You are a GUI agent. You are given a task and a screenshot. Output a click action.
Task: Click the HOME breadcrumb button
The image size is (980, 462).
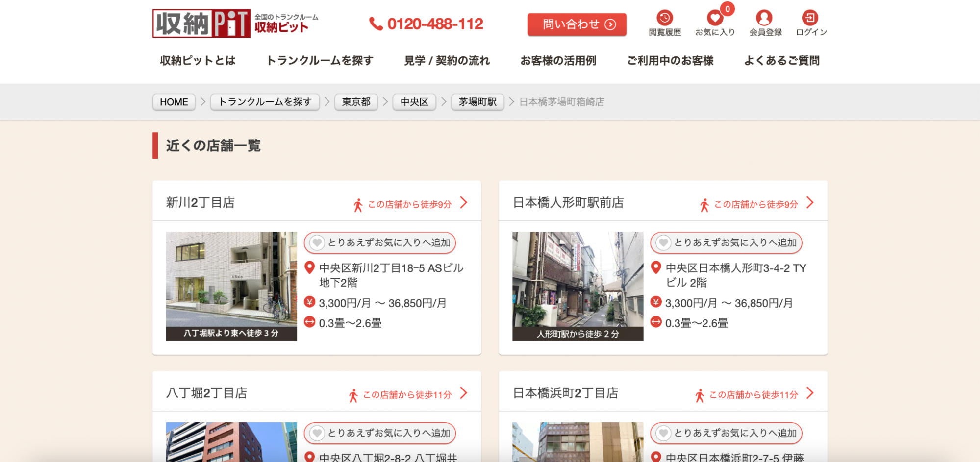click(x=174, y=102)
